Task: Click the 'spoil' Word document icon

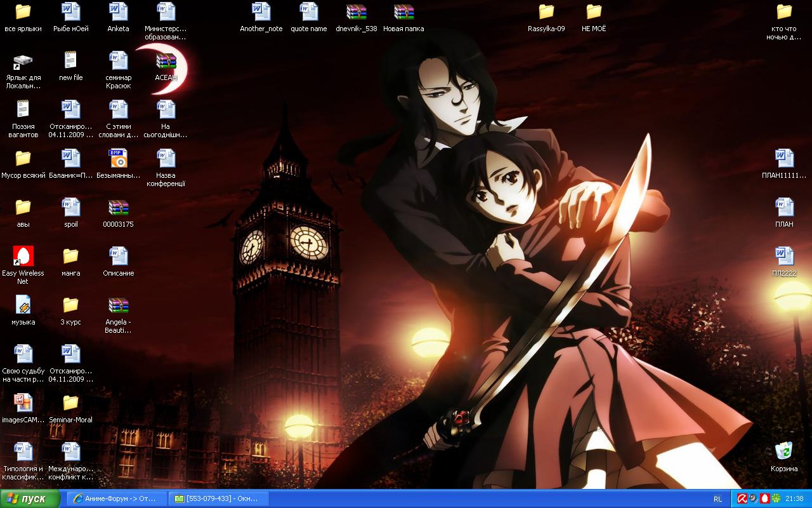Action: tap(70, 208)
